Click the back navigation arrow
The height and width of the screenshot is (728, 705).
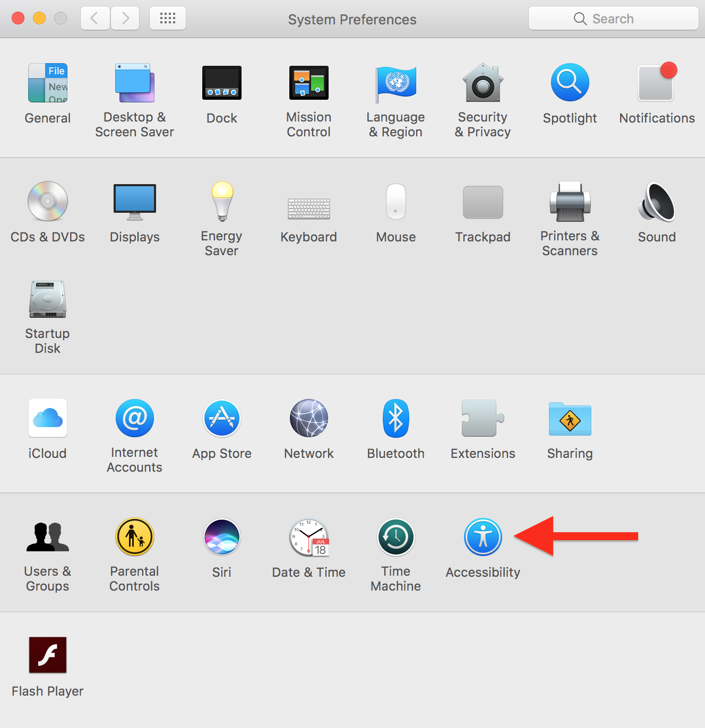point(95,19)
